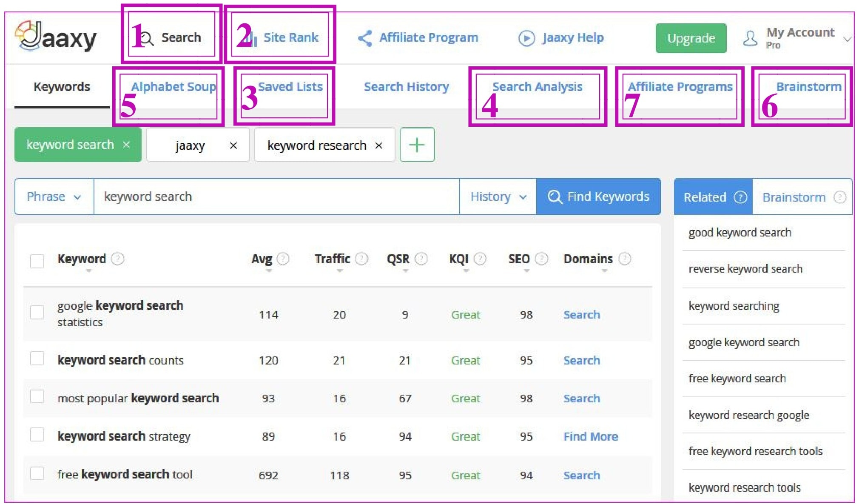The height and width of the screenshot is (504, 859).
Task: Open the Keyword column help icon
Action: coord(117,259)
